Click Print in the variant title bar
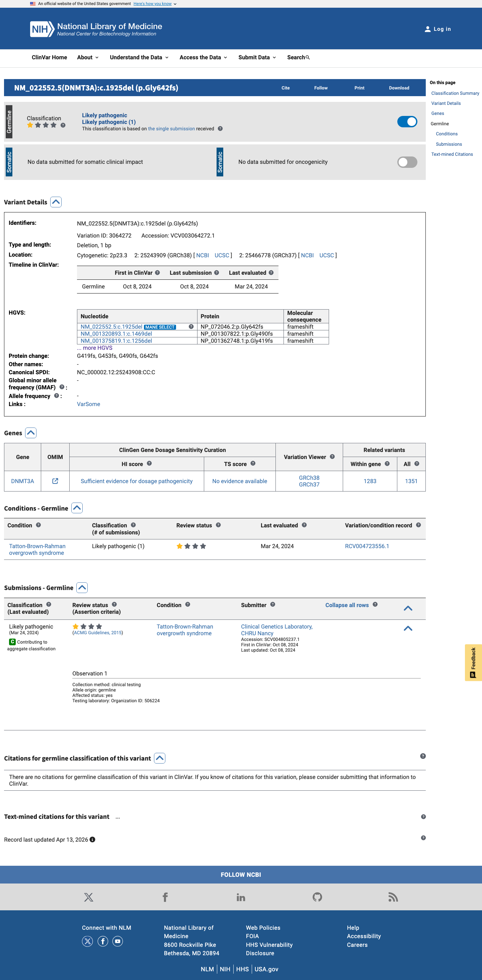This screenshot has width=482, height=980. coord(359,88)
